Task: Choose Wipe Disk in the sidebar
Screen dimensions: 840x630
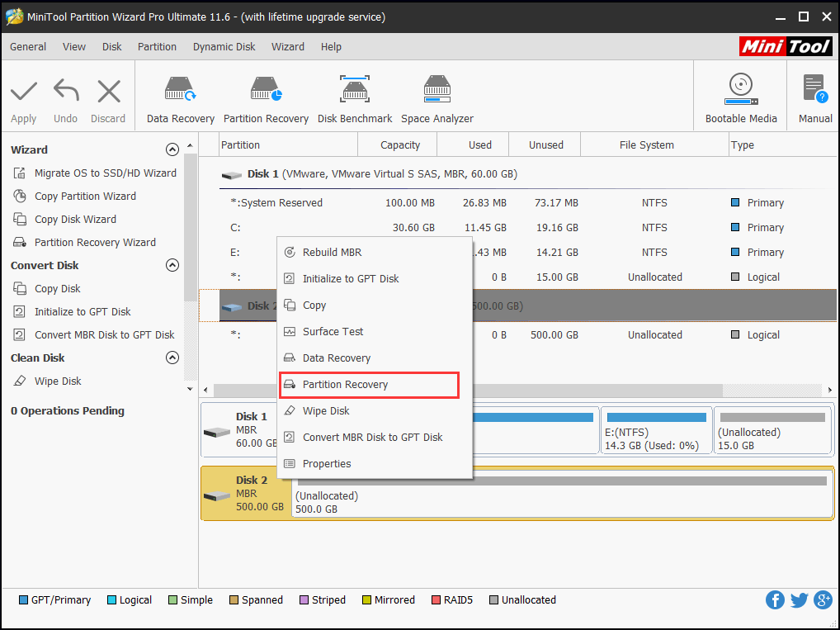Action: 47,381
